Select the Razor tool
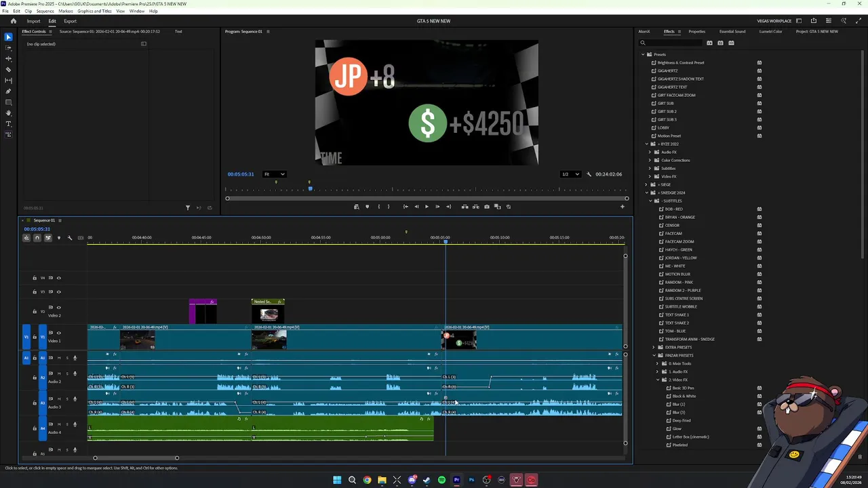This screenshot has width=868, height=488. pyautogui.click(x=8, y=70)
